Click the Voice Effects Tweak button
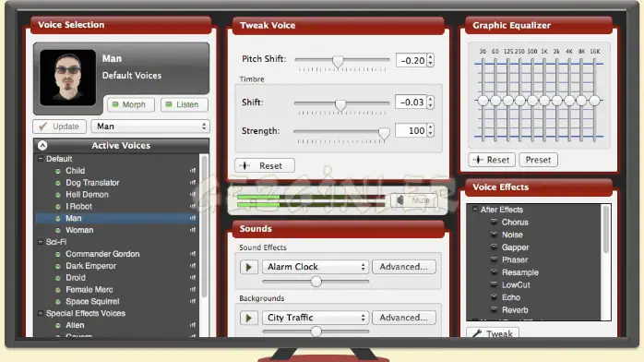 coord(493,332)
